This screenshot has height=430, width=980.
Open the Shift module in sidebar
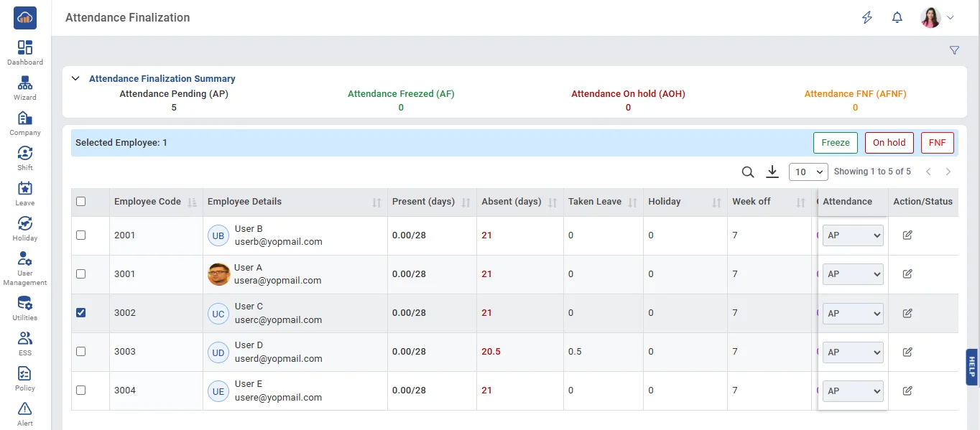coord(25,157)
